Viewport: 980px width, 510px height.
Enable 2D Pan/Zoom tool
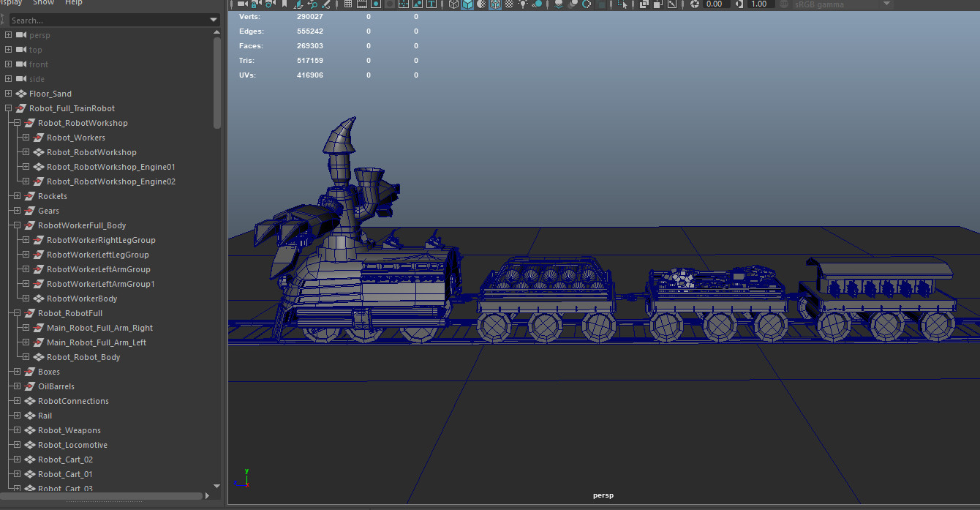click(314, 4)
